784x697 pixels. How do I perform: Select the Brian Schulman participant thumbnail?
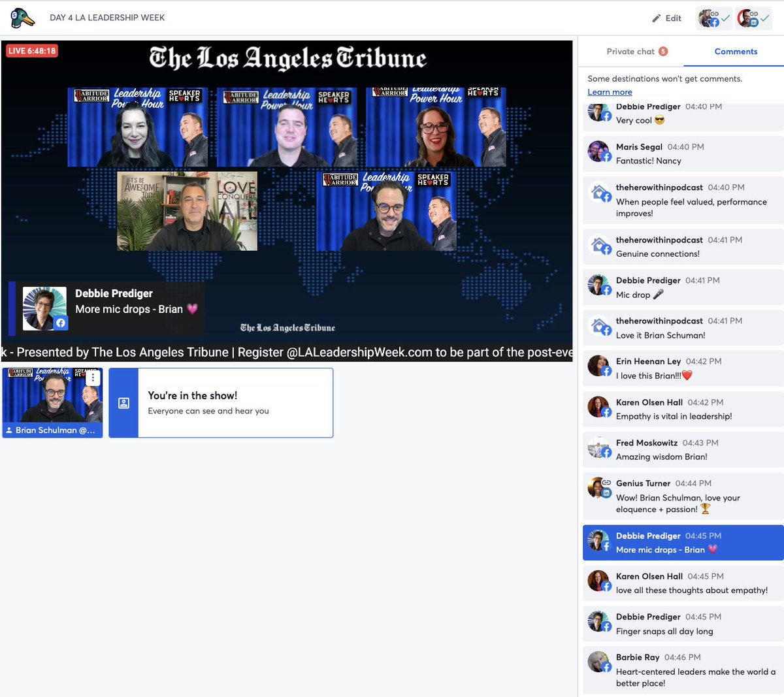click(x=52, y=402)
